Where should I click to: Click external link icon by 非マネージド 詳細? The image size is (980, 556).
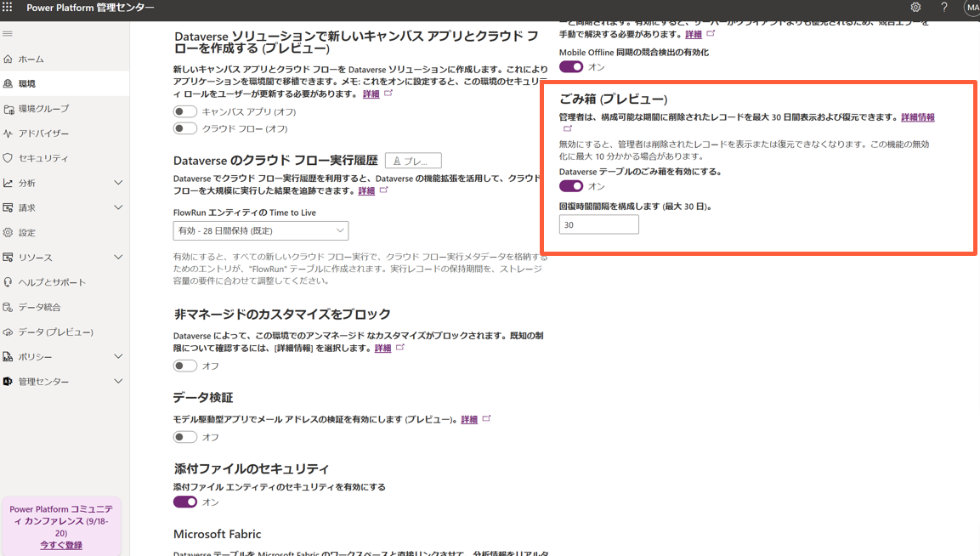click(400, 347)
